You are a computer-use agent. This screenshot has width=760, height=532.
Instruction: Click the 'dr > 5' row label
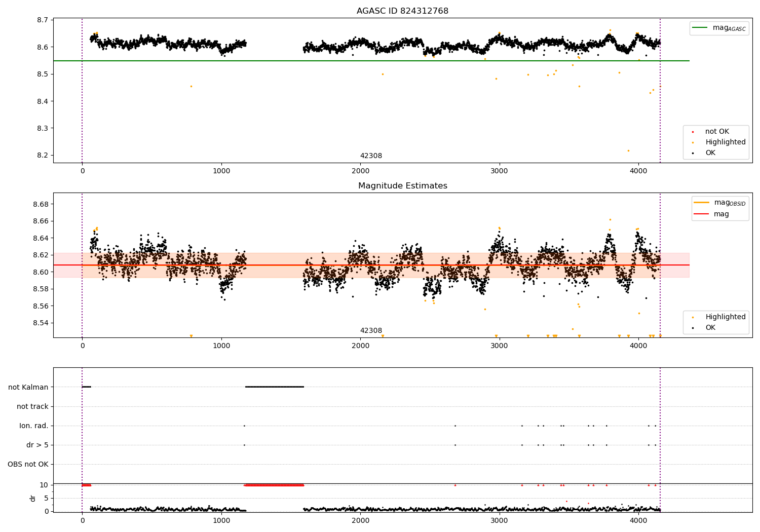pos(37,445)
